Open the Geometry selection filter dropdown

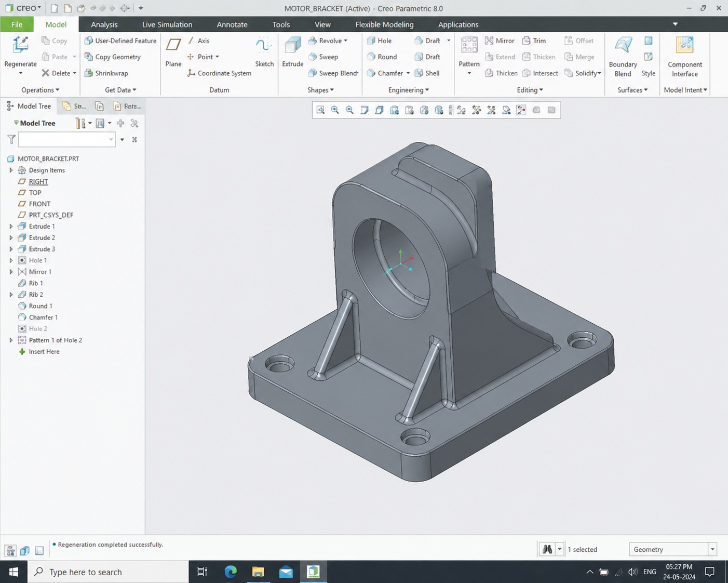click(712, 549)
